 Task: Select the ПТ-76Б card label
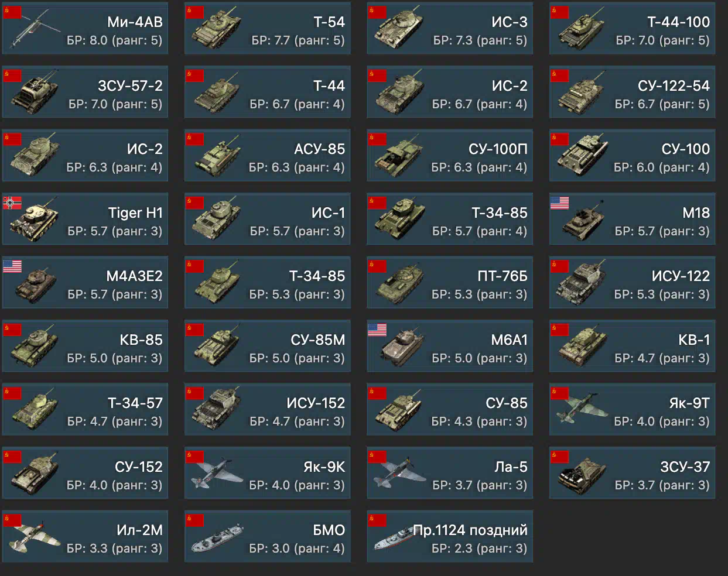click(503, 276)
